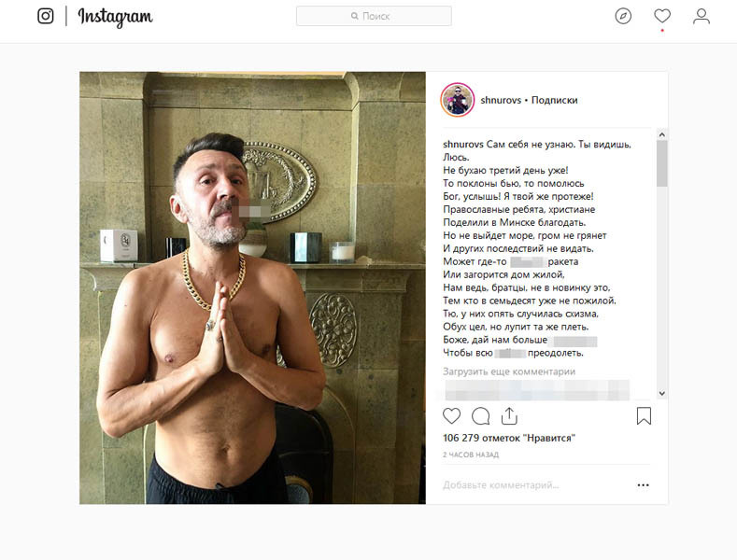Click the Добавьте комментарий input field

click(x=536, y=484)
